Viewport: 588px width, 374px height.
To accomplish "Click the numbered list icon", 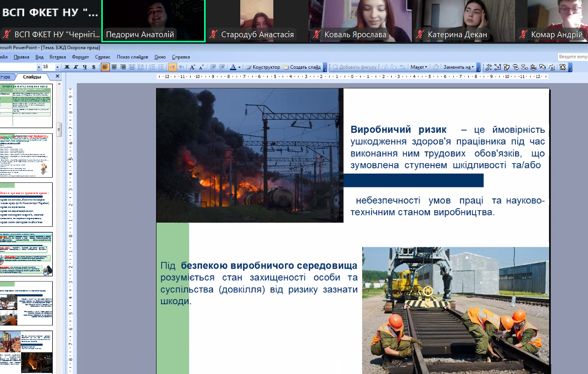I will (152, 67).
